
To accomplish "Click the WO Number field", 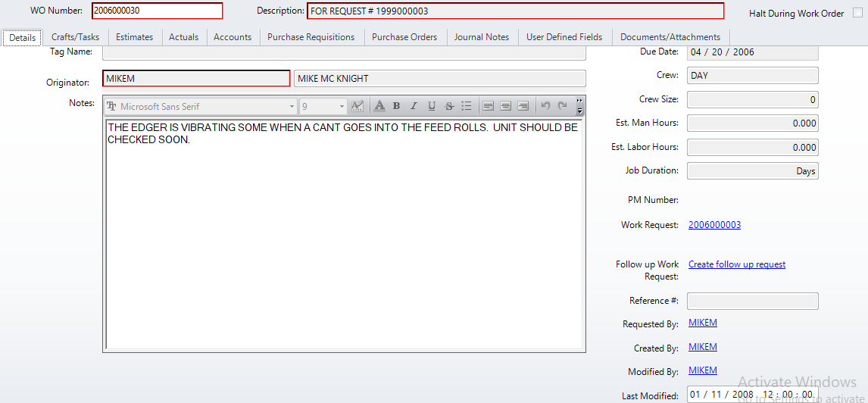I will (157, 11).
